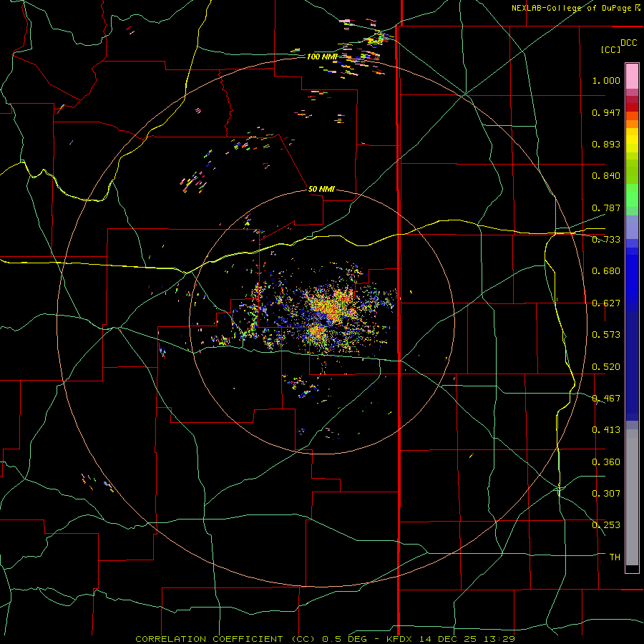Pick the pink segment of the color bar
Viewport: 644px width, 644px height.
click(632, 76)
